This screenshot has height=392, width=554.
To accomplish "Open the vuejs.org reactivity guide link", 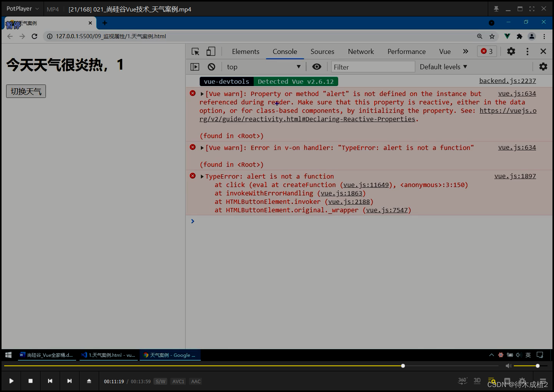I will [x=307, y=119].
